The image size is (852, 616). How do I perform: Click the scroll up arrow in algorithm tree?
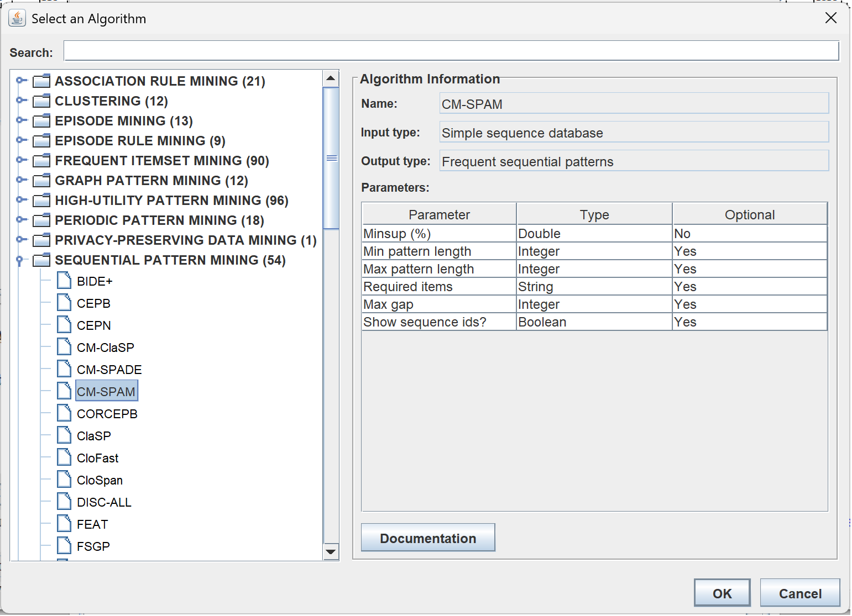pyautogui.click(x=331, y=78)
